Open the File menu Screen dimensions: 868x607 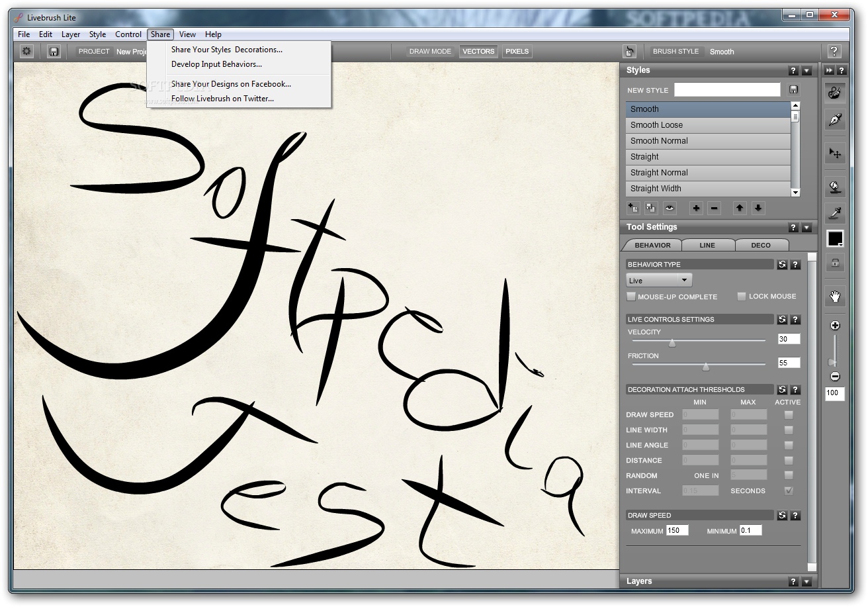coord(24,34)
